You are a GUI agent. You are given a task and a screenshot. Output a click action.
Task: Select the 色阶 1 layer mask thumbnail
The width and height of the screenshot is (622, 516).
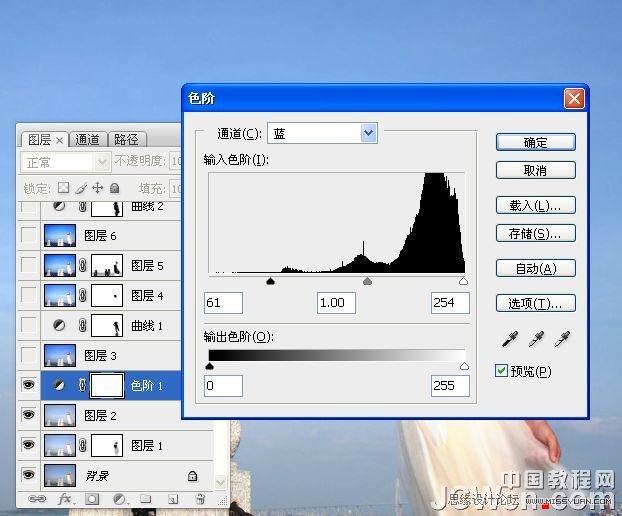[107, 385]
